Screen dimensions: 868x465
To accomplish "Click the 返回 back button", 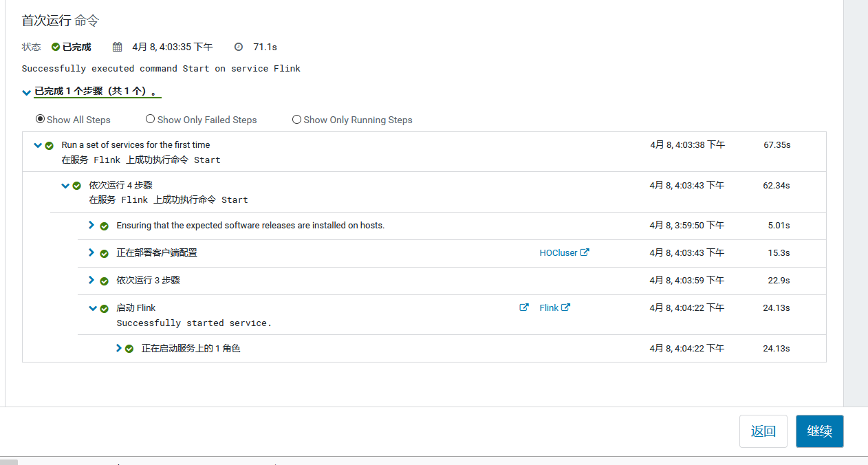I will pyautogui.click(x=763, y=431).
